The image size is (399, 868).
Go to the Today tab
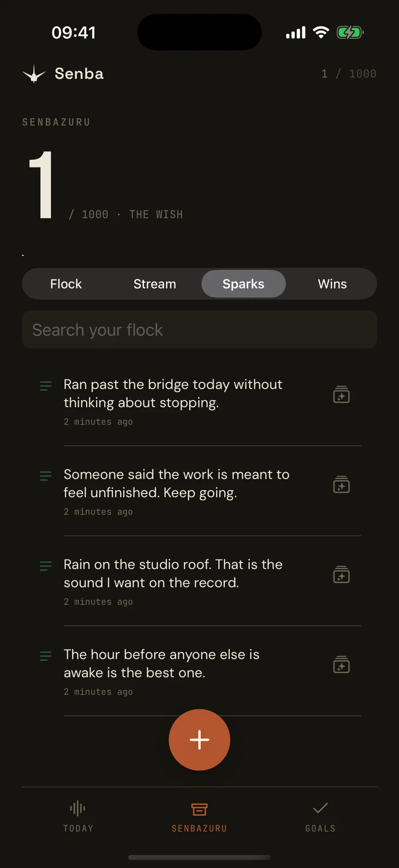(x=78, y=816)
